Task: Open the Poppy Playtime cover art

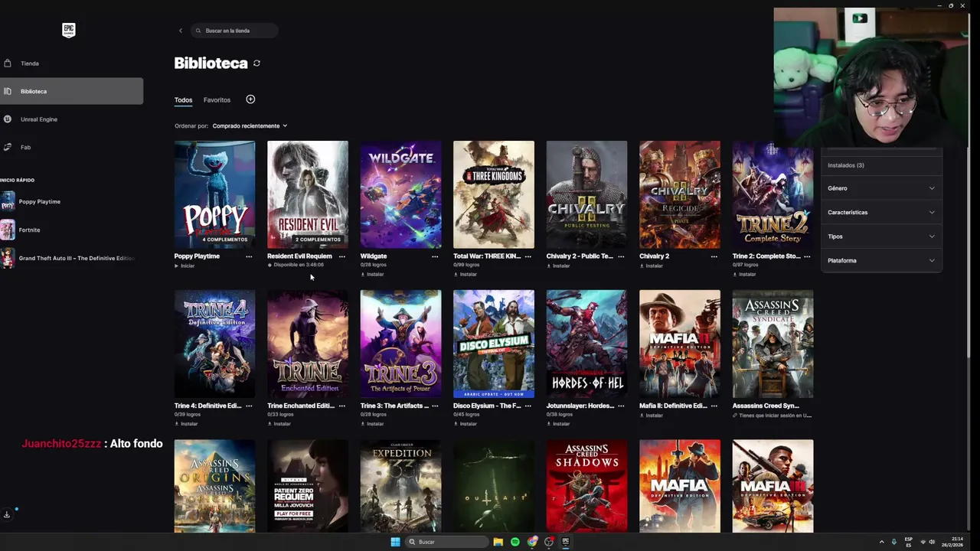Action: [x=214, y=194]
